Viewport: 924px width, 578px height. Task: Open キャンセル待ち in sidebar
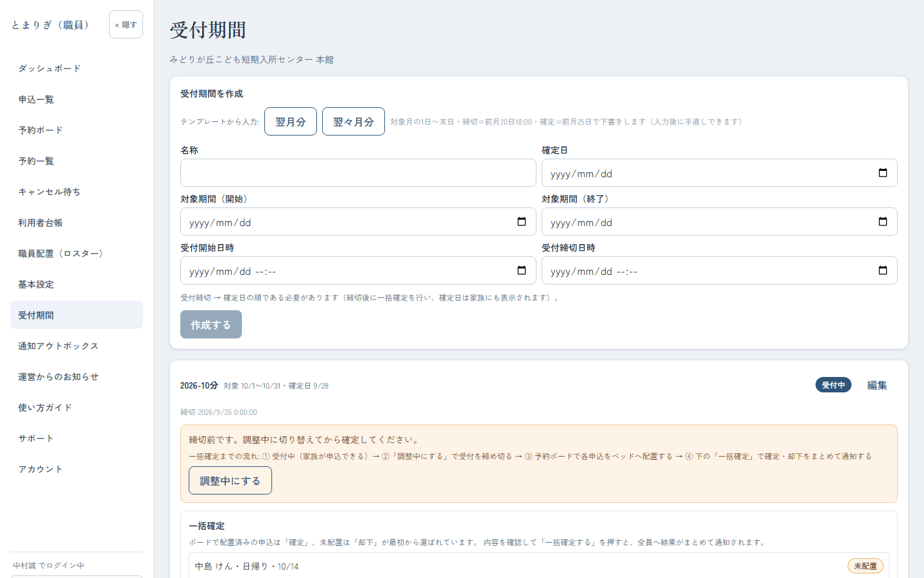(x=76, y=191)
